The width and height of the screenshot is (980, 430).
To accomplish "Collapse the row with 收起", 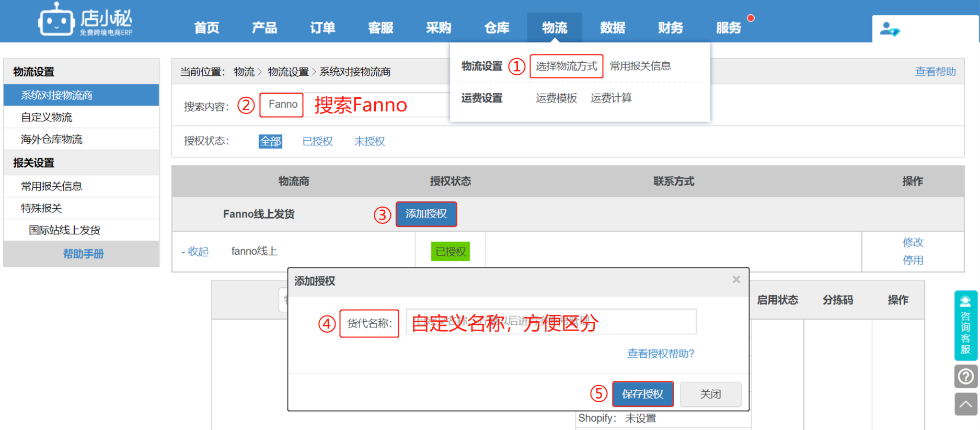I will point(195,252).
